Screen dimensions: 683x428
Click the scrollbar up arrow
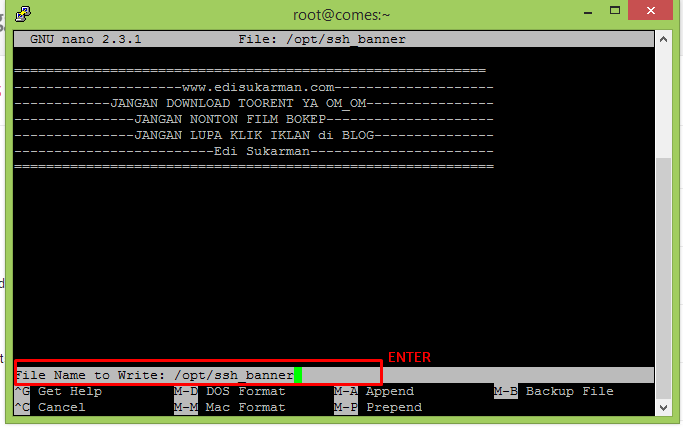pyautogui.click(x=663, y=39)
